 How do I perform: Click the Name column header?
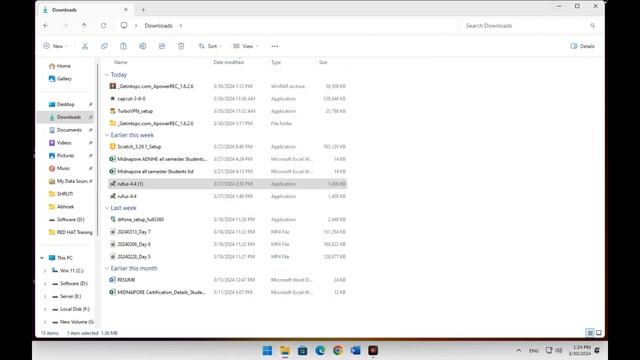click(x=121, y=62)
